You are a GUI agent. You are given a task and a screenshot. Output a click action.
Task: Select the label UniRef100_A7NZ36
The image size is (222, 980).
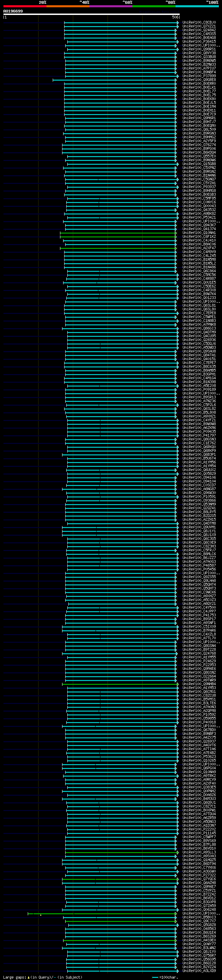tap(199, 401)
